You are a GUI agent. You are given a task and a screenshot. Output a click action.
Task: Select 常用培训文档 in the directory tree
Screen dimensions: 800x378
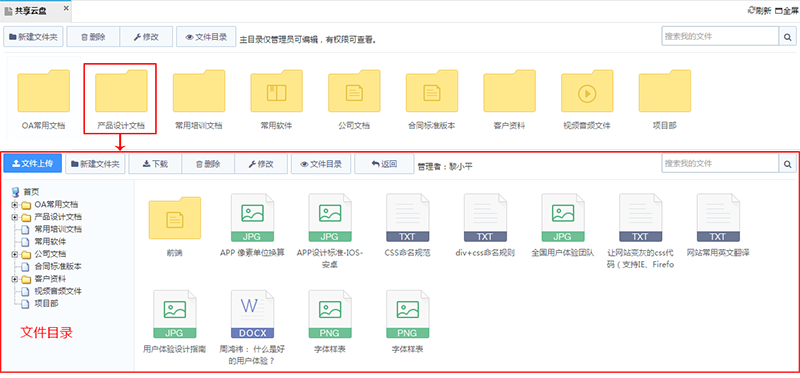pos(58,230)
